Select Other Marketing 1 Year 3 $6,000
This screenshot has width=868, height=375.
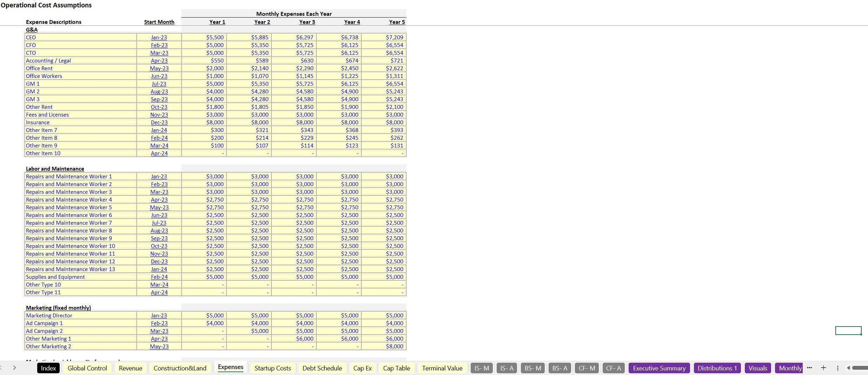pyautogui.click(x=294, y=338)
